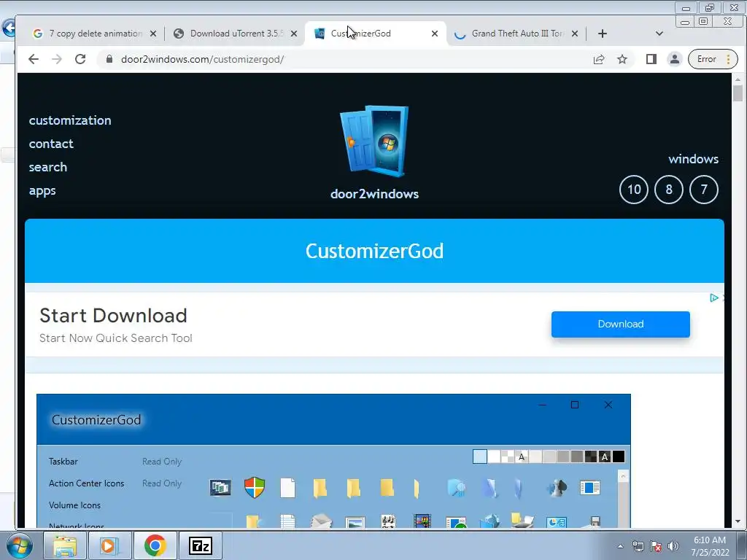Open Windows Media Player from the taskbar

(x=109, y=545)
